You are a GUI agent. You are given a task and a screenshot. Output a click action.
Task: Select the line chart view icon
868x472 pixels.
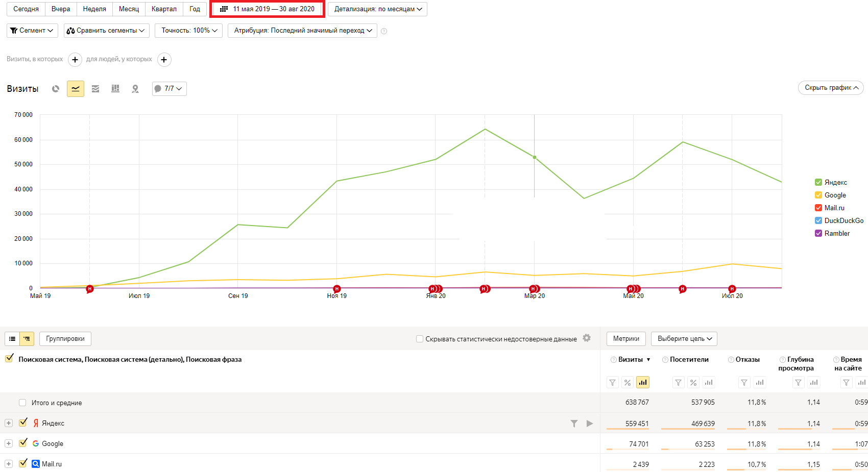tap(76, 89)
